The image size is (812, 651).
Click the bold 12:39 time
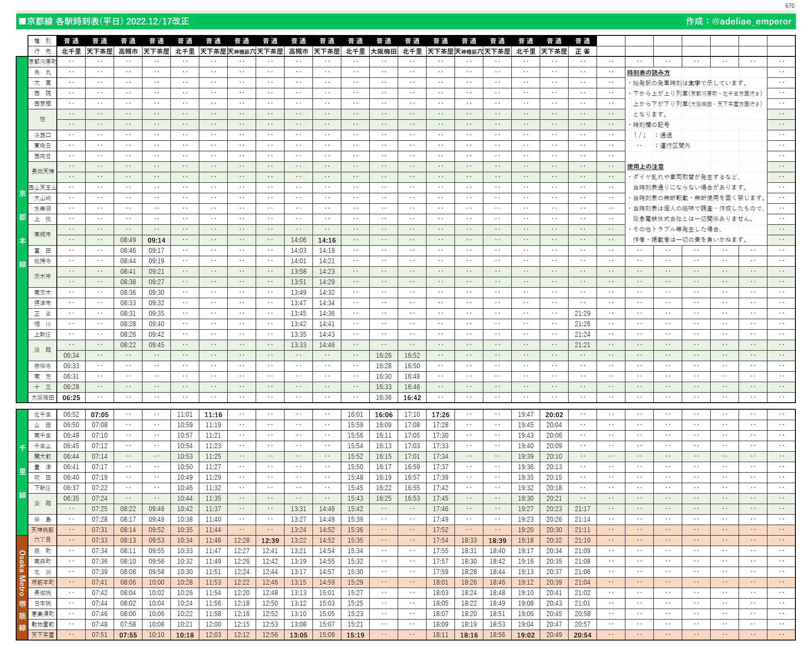[x=270, y=540]
